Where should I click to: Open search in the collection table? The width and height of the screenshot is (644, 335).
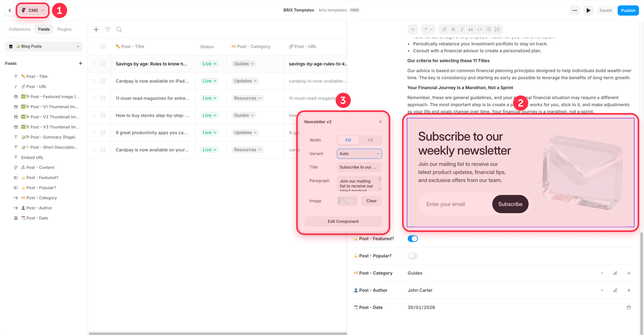click(119, 29)
